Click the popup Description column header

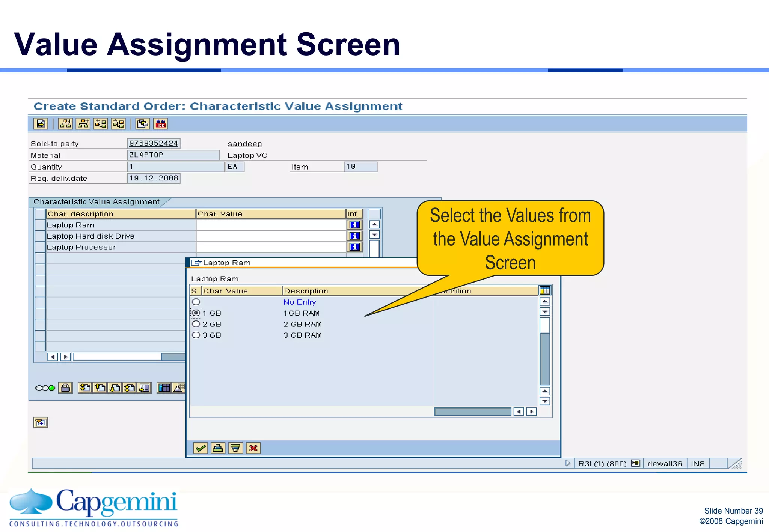tap(357, 291)
